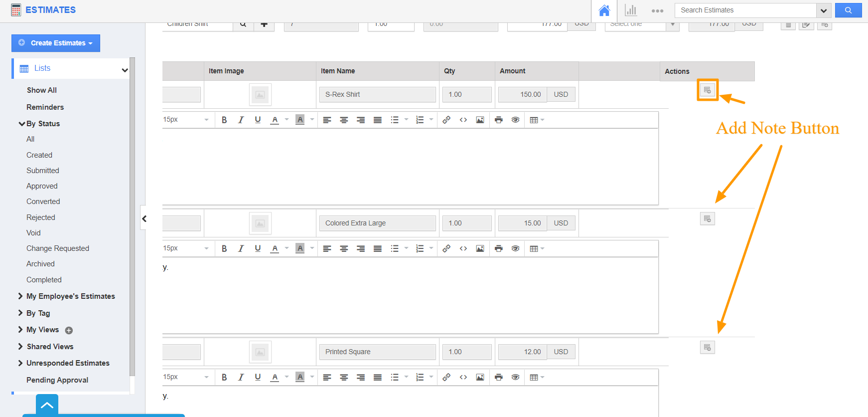The height and width of the screenshot is (417, 868).
Task: Select Approved status in the sidebar
Action: pyautogui.click(x=42, y=186)
